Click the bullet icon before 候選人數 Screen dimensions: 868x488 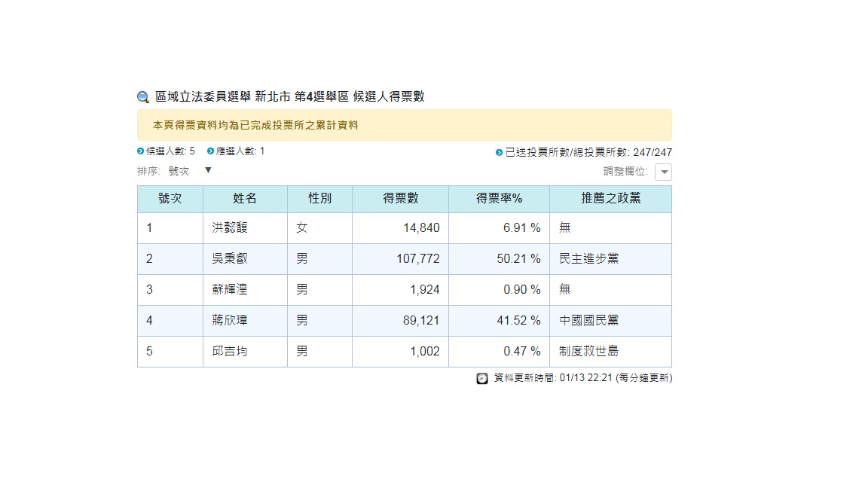[x=141, y=151]
